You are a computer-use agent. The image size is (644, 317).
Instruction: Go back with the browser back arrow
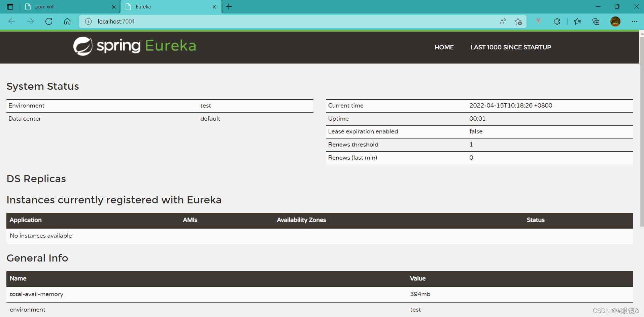(12, 22)
